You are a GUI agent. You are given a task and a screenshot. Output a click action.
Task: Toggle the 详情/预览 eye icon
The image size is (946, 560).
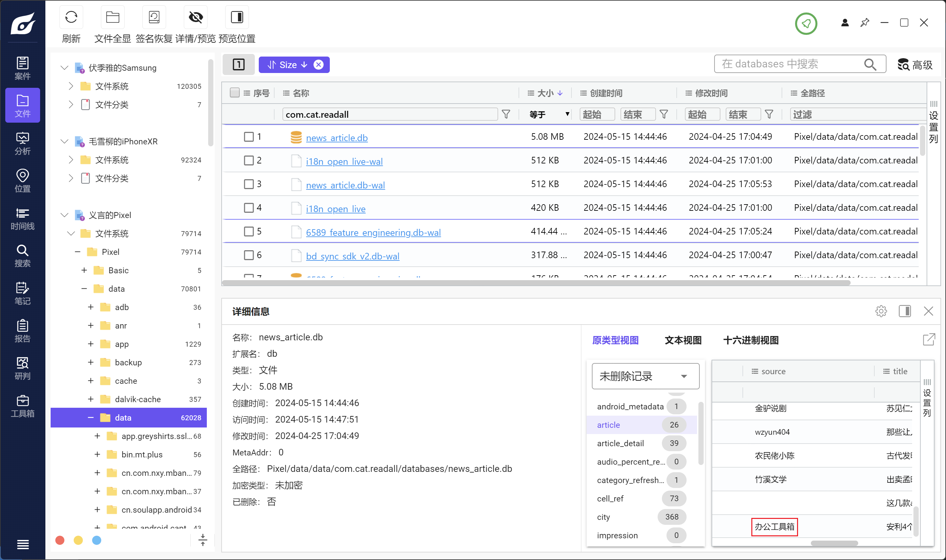(195, 17)
